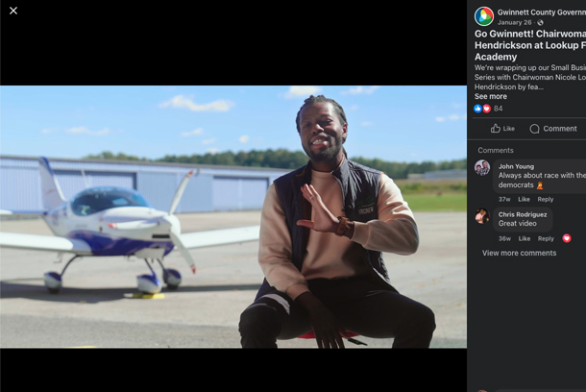Like John Young's comment

(x=524, y=199)
